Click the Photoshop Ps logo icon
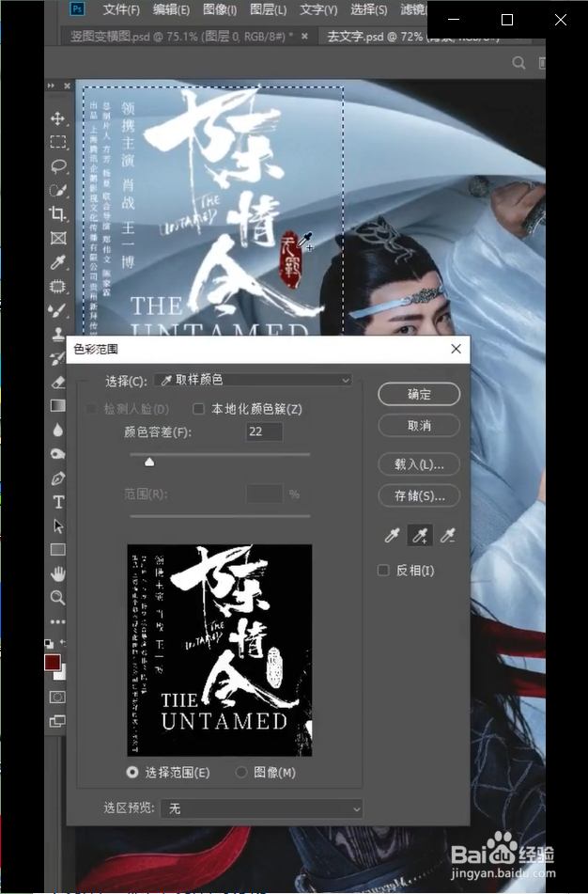The width and height of the screenshot is (588, 894). tap(77, 8)
